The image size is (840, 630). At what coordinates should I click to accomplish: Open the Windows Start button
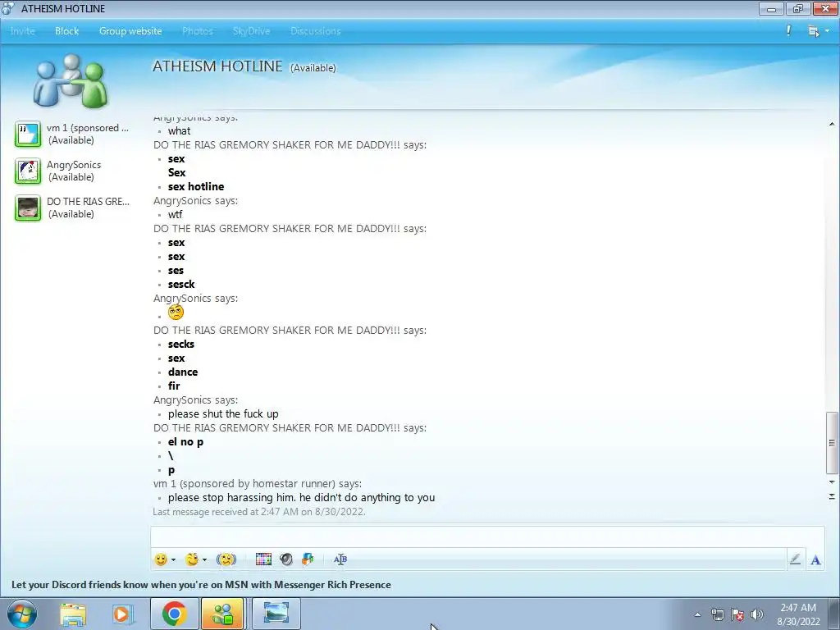coord(22,614)
